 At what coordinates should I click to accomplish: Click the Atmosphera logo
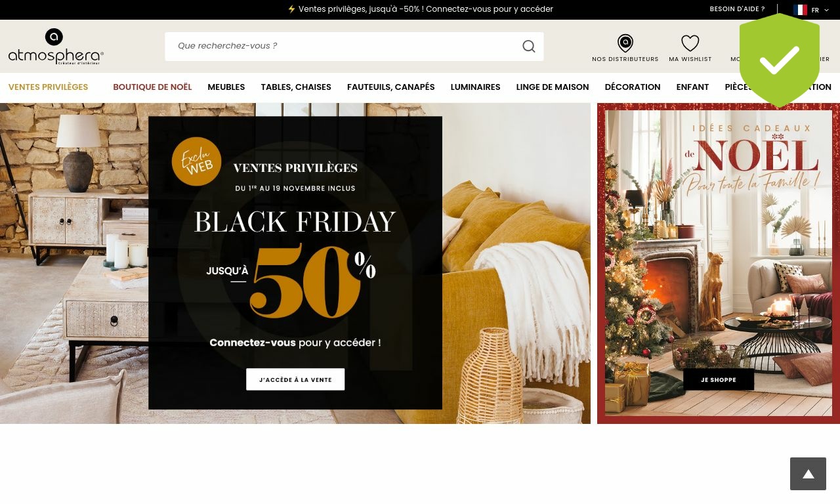[x=56, y=47]
